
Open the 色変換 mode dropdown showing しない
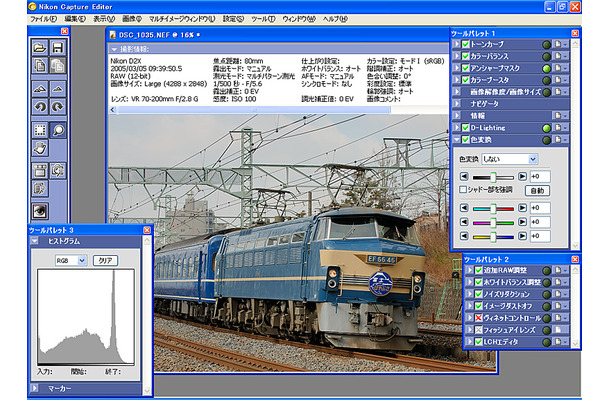510,159
